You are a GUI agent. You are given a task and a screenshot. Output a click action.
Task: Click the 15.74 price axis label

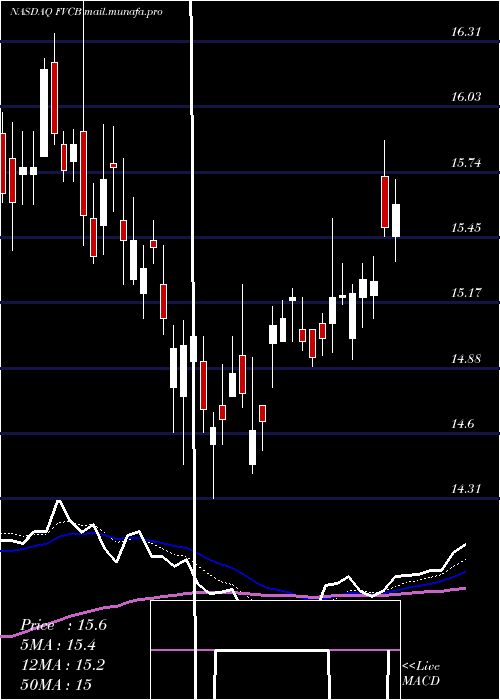466,162
